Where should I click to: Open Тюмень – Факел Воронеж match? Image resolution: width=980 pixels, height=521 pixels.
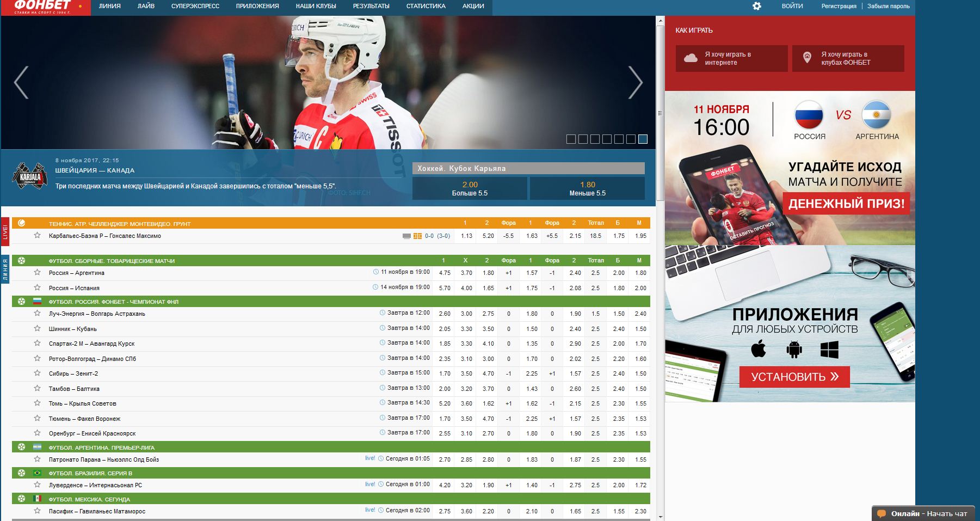pyautogui.click(x=84, y=419)
